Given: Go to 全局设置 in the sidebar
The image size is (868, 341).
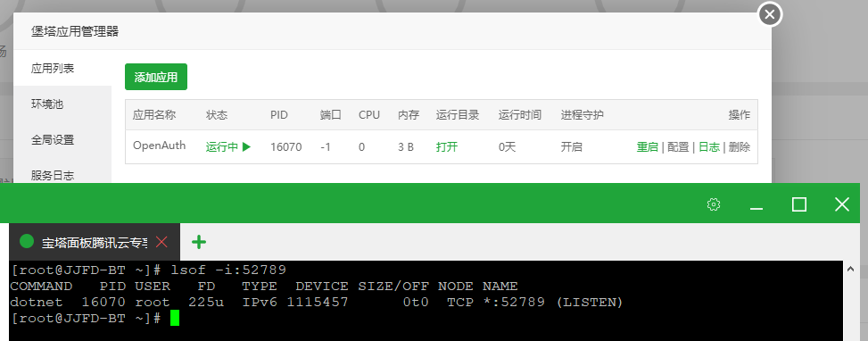Looking at the screenshot, I should pos(62,140).
